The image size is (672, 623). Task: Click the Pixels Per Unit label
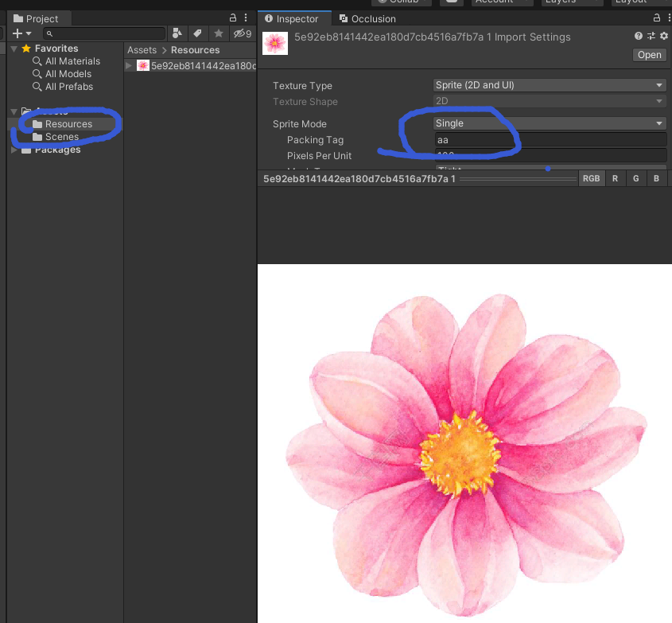319,156
